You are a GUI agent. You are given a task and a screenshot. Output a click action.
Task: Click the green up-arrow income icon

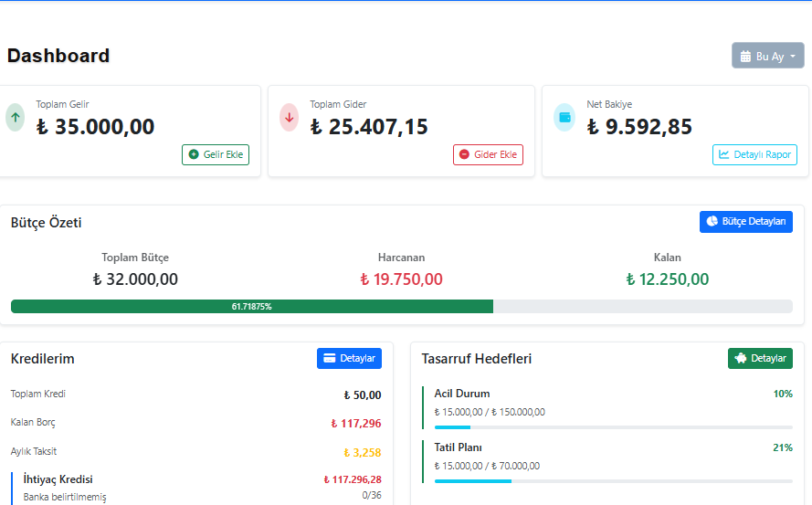[x=15, y=117]
